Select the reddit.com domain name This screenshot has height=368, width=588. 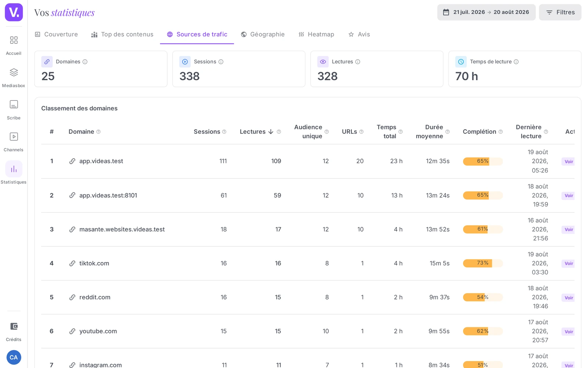click(95, 297)
